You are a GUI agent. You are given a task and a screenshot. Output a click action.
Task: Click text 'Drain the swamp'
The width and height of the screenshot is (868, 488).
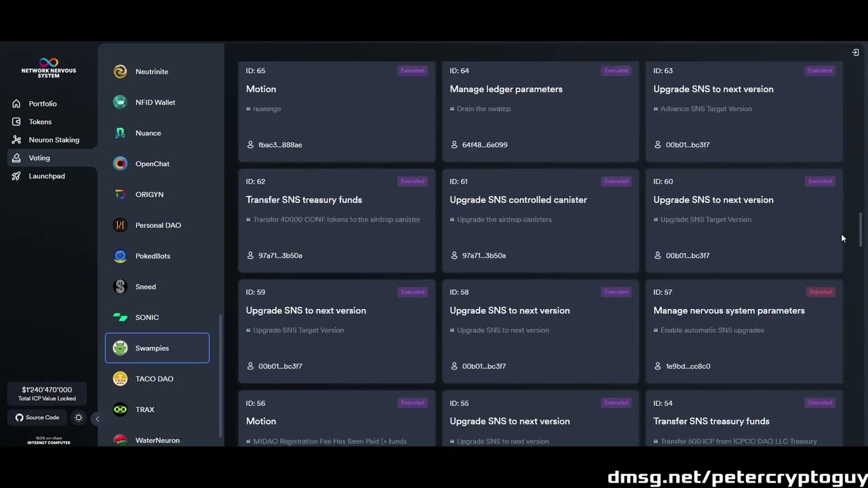coord(484,109)
